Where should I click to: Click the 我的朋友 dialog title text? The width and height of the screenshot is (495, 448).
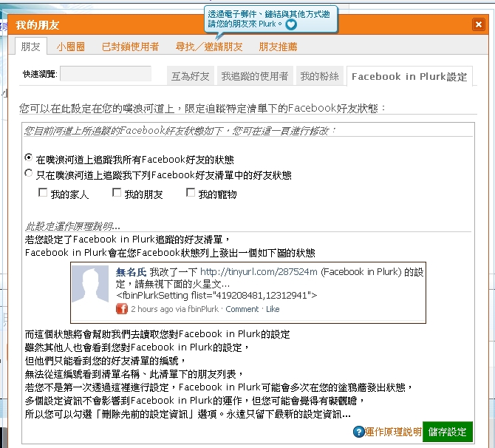point(38,24)
